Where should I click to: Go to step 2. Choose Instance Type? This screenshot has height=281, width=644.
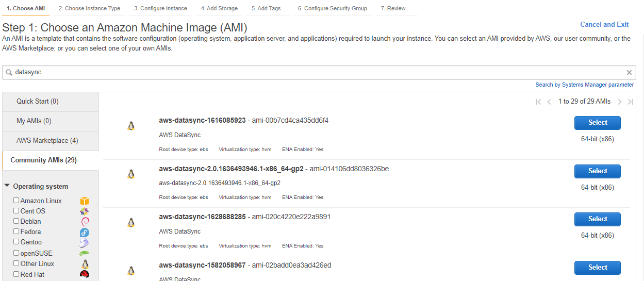click(89, 8)
